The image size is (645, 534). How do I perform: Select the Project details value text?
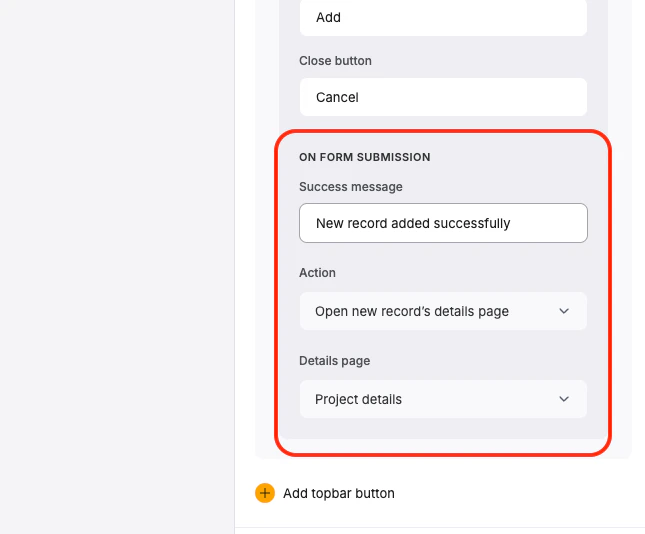pos(358,399)
